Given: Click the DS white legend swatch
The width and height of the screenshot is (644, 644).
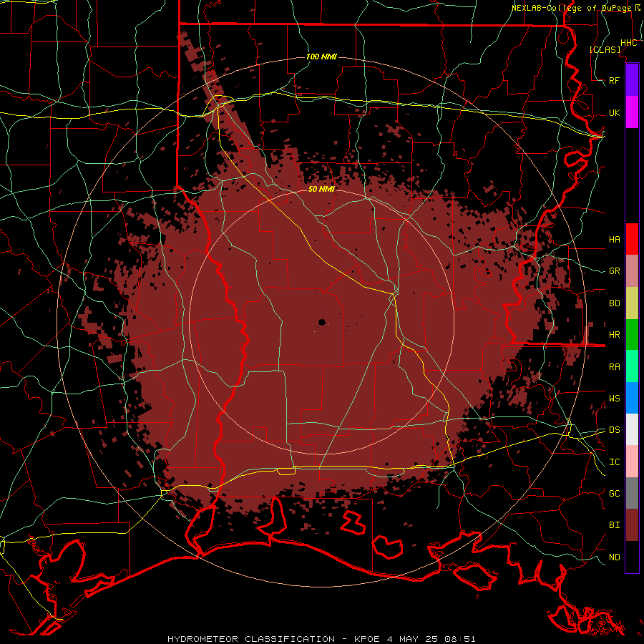Looking at the screenshot, I should coord(632,429).
